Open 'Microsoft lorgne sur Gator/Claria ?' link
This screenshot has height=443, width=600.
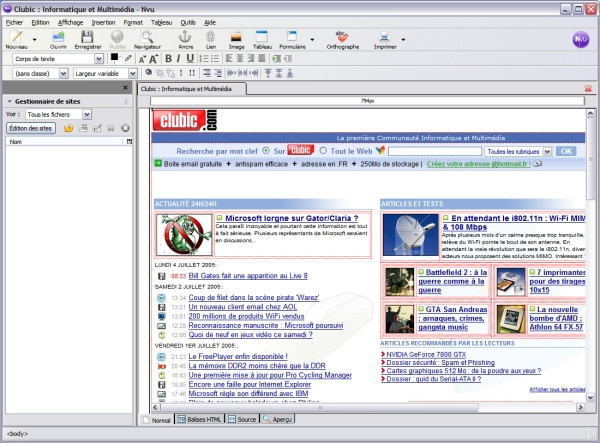point(292,218)
